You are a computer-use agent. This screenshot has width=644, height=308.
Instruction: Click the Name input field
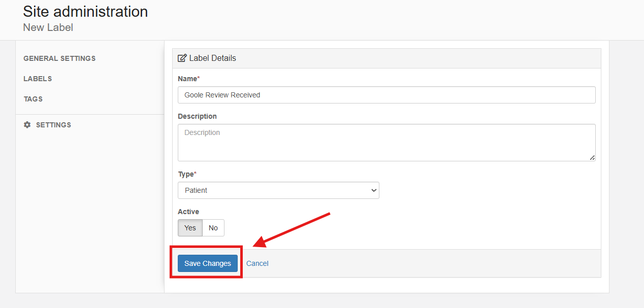[387, 95]
